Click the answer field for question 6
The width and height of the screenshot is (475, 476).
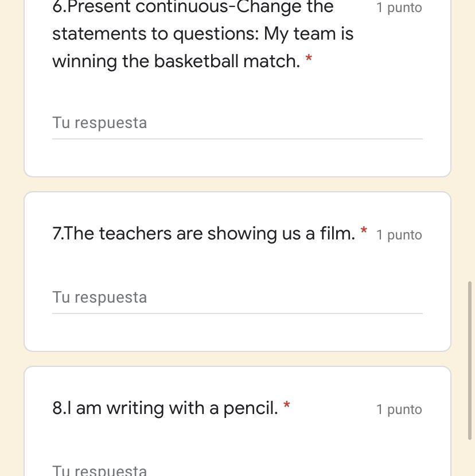coord(237,123)
